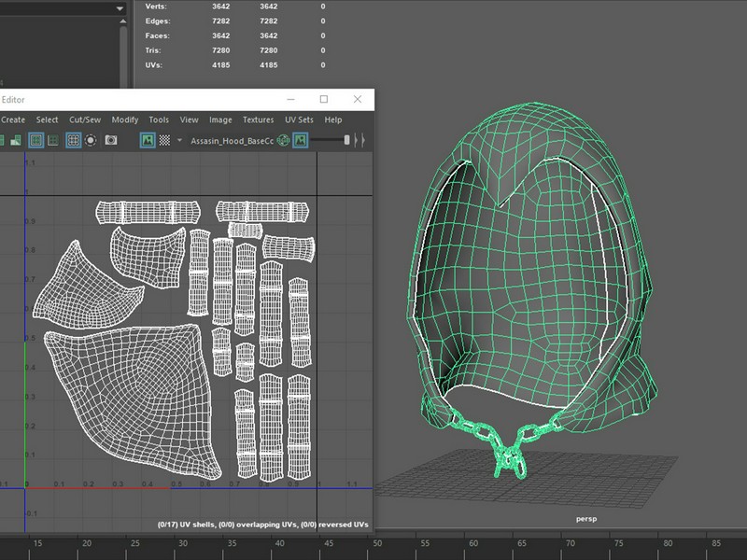Open the Modify menu

pos(125,120)
